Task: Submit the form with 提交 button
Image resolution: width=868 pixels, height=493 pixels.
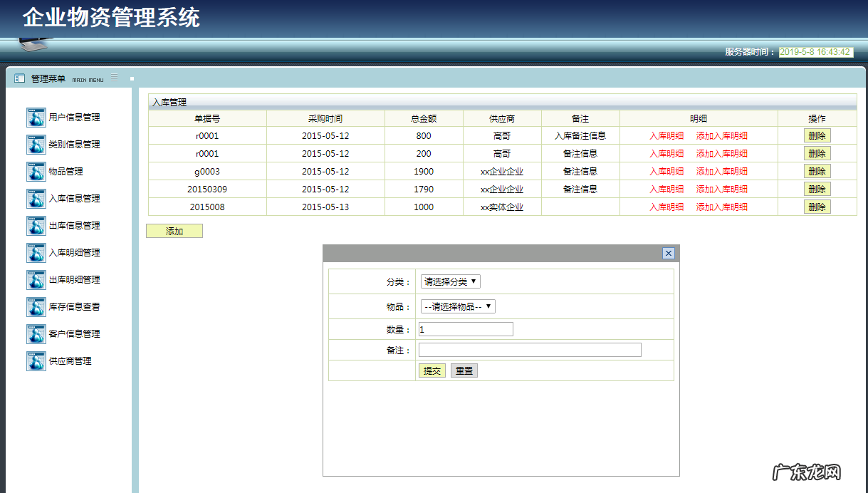Action: pos(432,370)
